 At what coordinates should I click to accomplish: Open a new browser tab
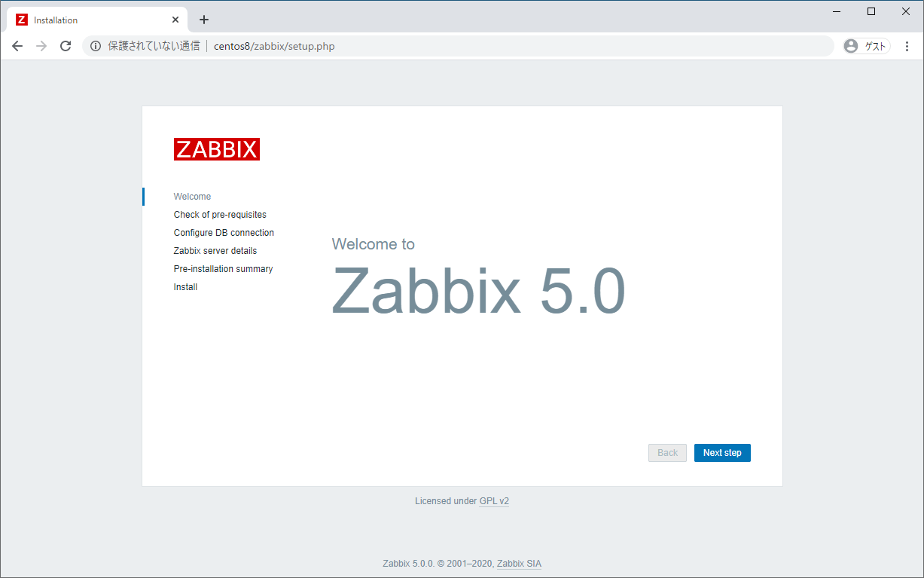204,20
